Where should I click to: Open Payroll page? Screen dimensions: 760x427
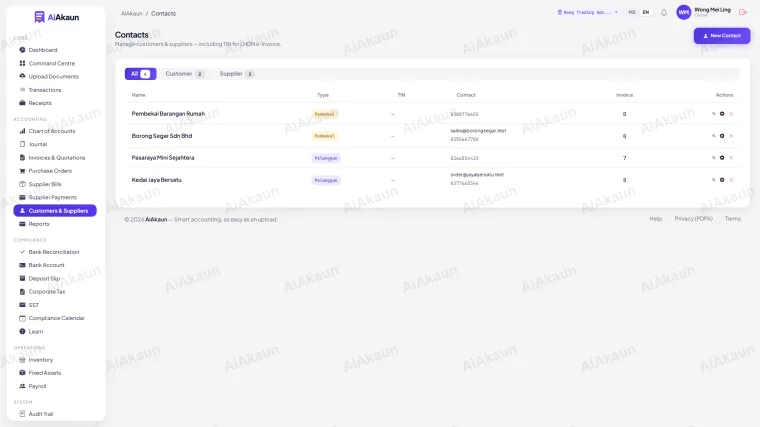(x=37, y=387)
